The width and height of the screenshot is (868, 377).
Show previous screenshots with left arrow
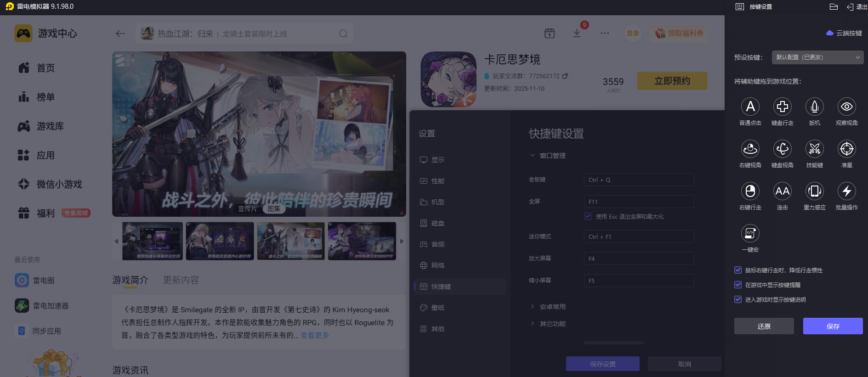(116, 241)
